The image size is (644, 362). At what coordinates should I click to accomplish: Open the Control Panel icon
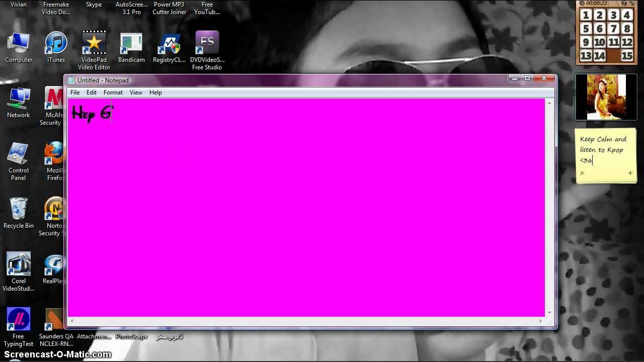(x=19, y=161)
